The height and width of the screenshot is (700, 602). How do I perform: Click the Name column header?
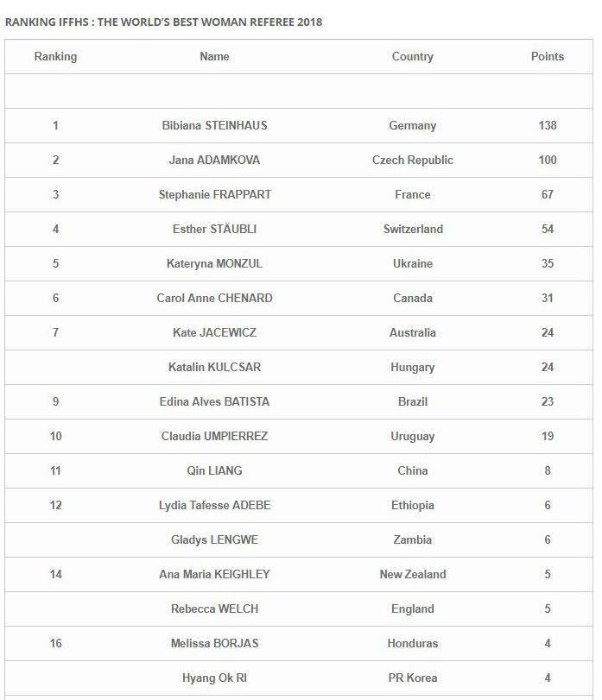pyautogui.click(x=214, y=57)
